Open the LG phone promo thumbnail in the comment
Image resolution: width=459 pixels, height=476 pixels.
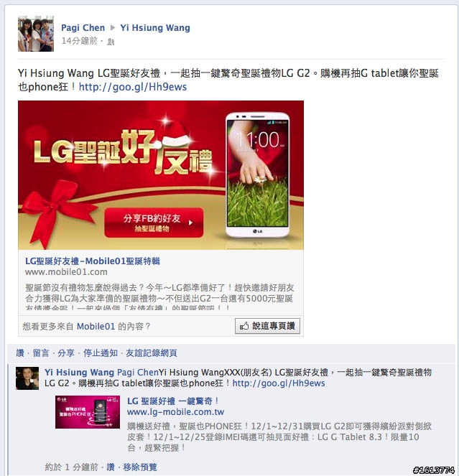click(x=88, y=412)
